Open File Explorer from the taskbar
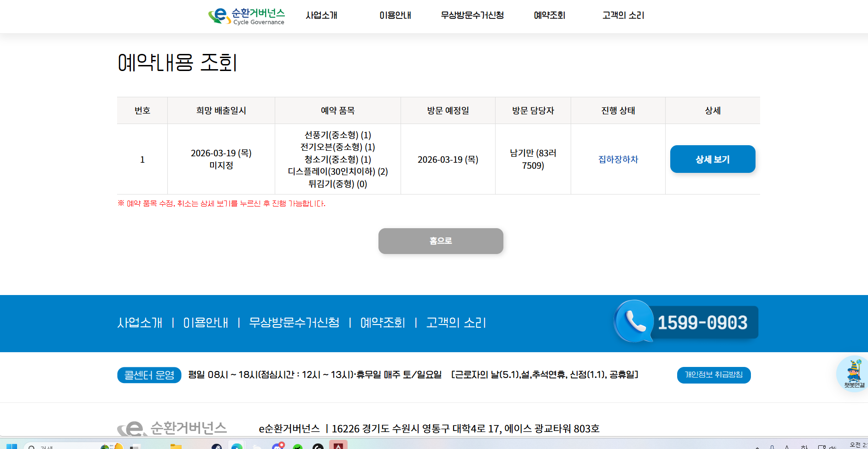This screenshot has width=868, height=449. click(x=176, y=446)
